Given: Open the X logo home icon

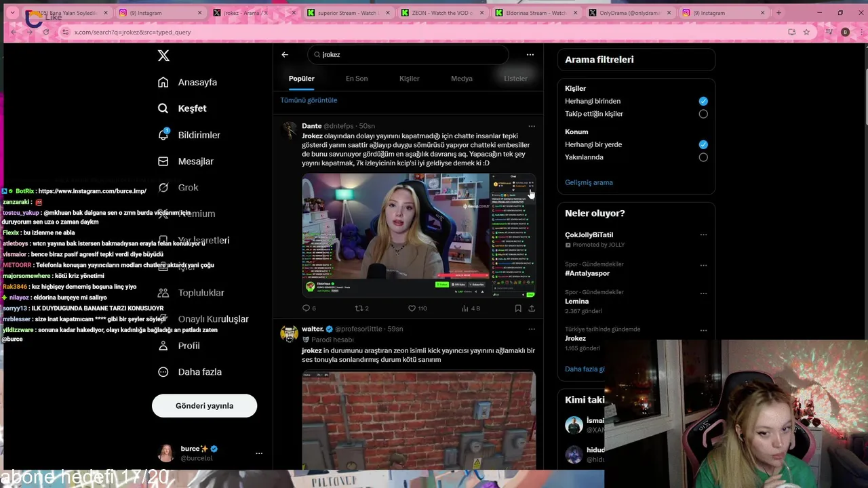Looking at the screenshot, I should point(163,56).
